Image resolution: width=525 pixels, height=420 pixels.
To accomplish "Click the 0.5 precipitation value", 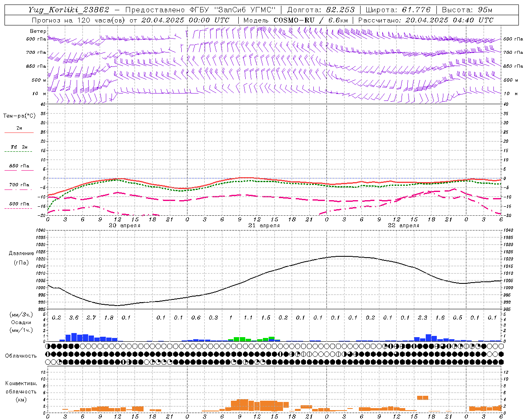I will [x=457, y=318].
